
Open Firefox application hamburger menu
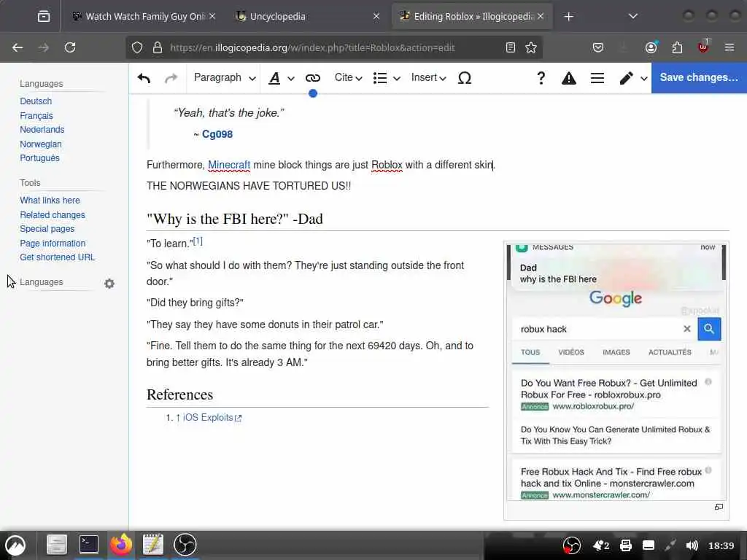point(729,47)
